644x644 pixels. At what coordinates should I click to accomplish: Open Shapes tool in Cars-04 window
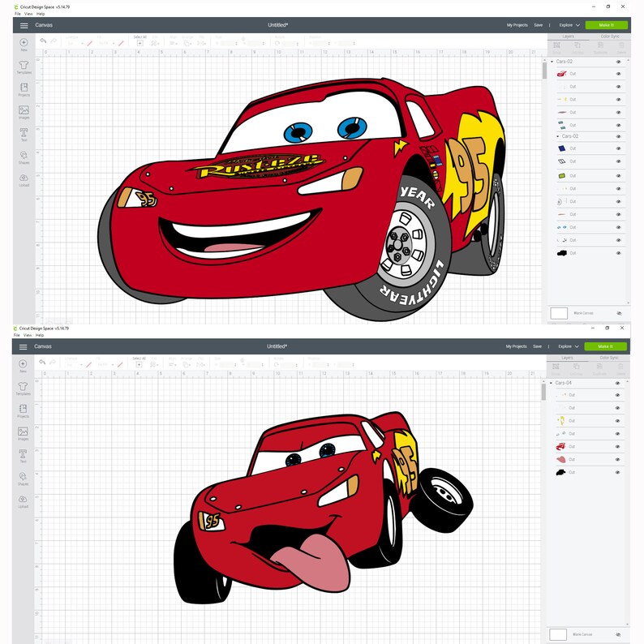[23, 477]
